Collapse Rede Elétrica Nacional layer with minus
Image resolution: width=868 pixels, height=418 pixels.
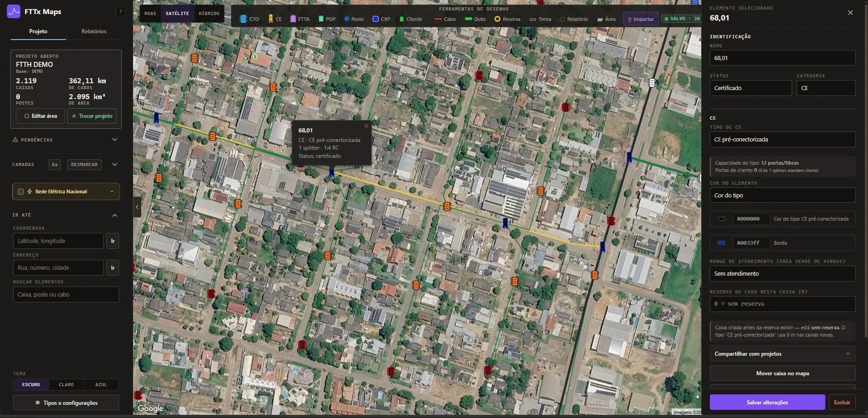pyautogui.click(x=112, y=191)
